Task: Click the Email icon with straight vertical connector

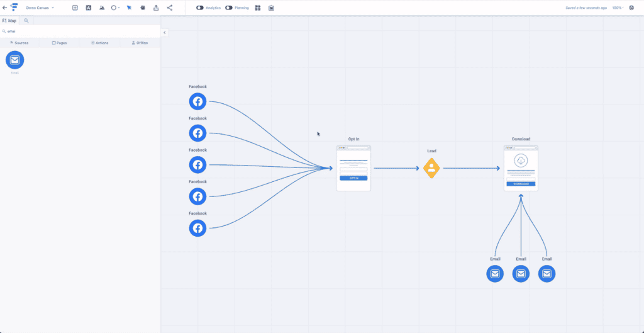Action: click(521, 274)
